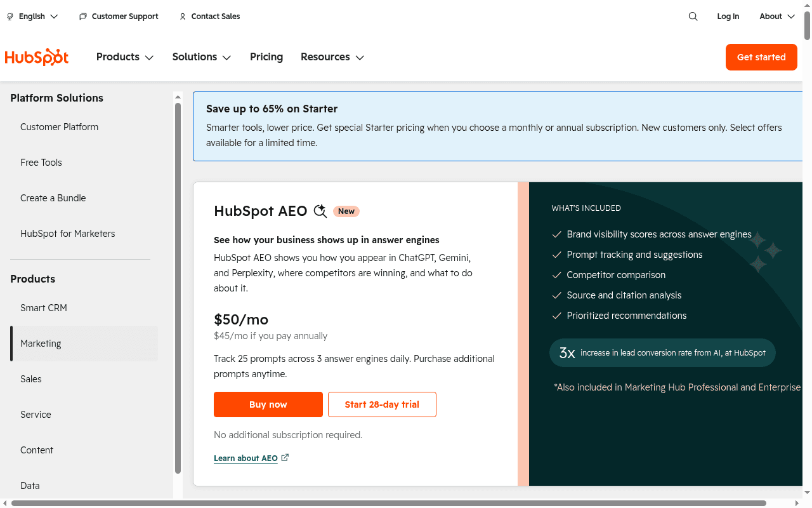Screen dimensions: 812x508
Task: Click the New badge beside HubSpot AEO
Action: (x=346, y=211)
